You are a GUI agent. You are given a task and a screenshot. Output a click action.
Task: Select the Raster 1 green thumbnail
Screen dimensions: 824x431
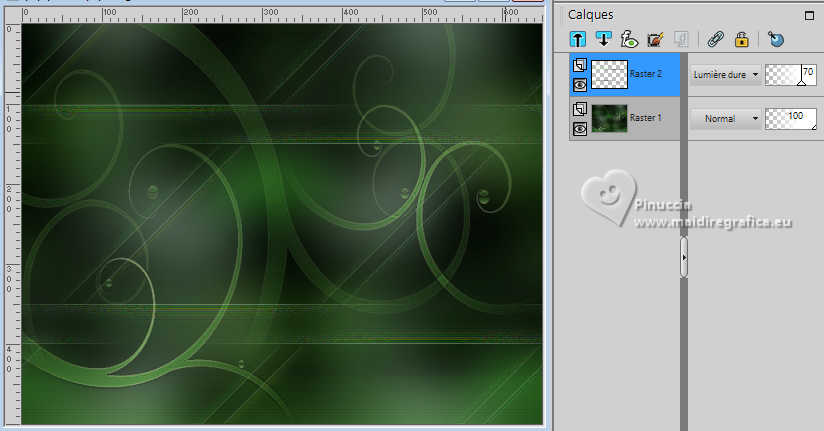(610, 118)
